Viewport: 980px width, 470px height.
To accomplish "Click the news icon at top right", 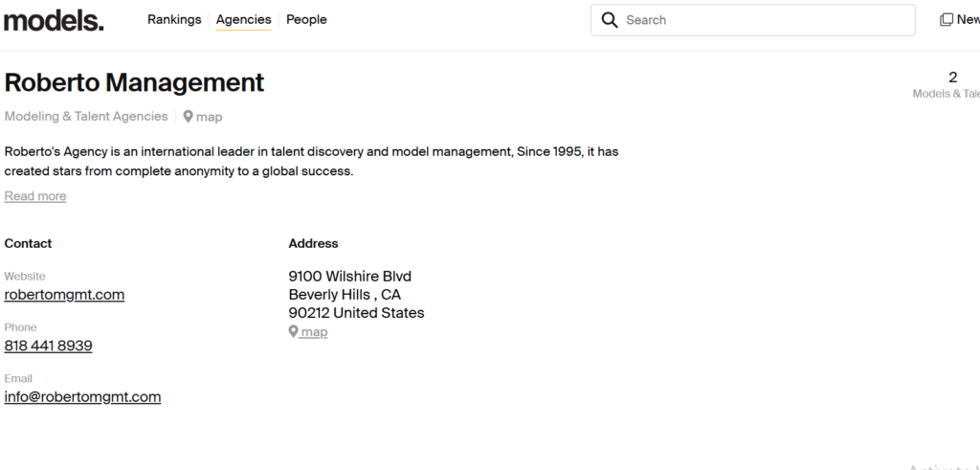I will (947, 20).
